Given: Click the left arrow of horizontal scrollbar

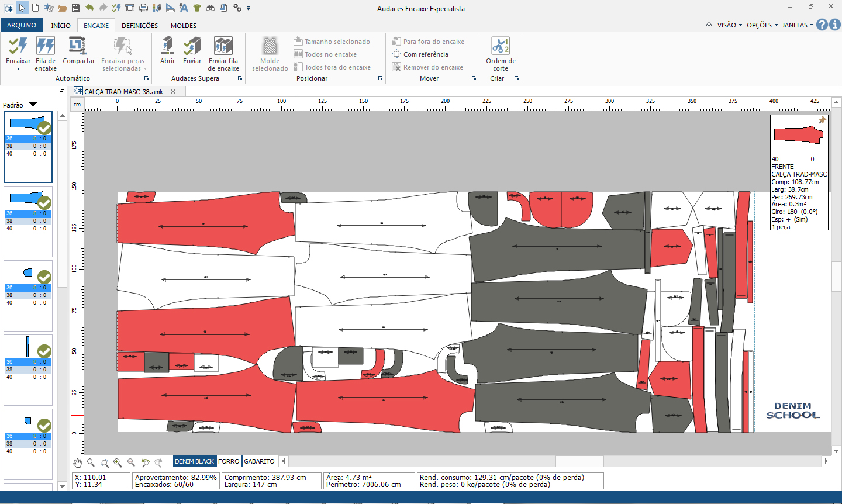Looking at the screenshot, I should pos(284,461).
